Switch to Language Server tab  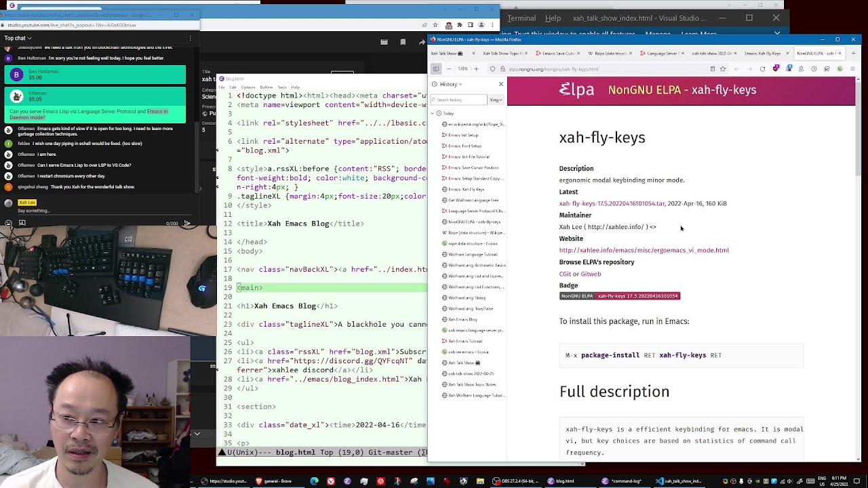661,53
